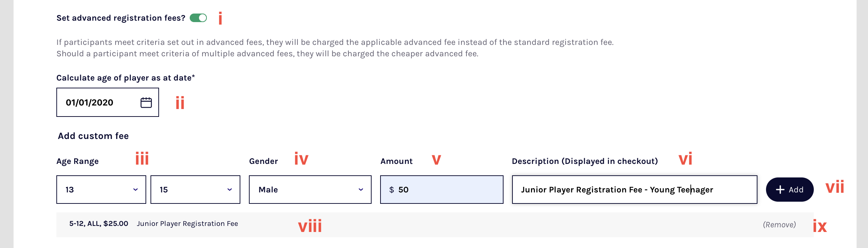868x248 pixels.
Task: Select the 5-12, ALL, $25.00 fee row
Action: [435, 225]
